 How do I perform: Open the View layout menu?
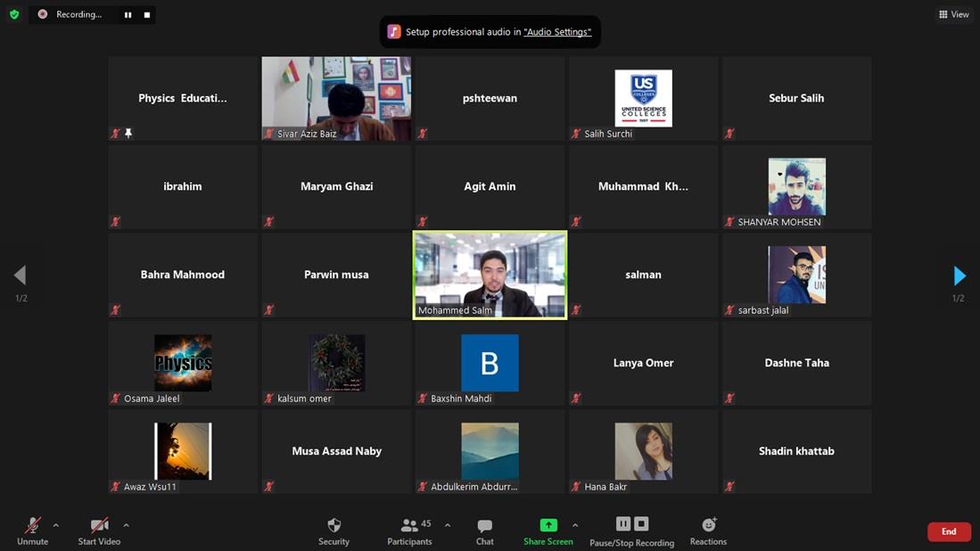click(x=953, y=14)
